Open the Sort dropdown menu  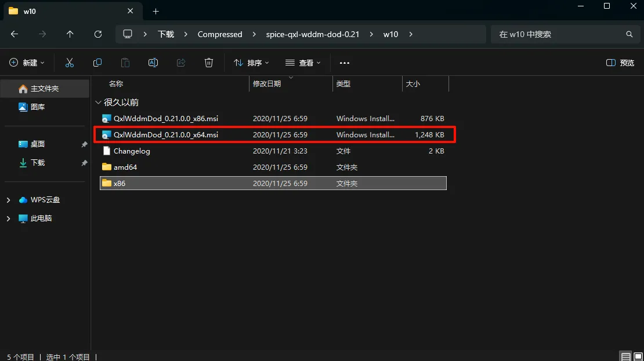(251, 63)
